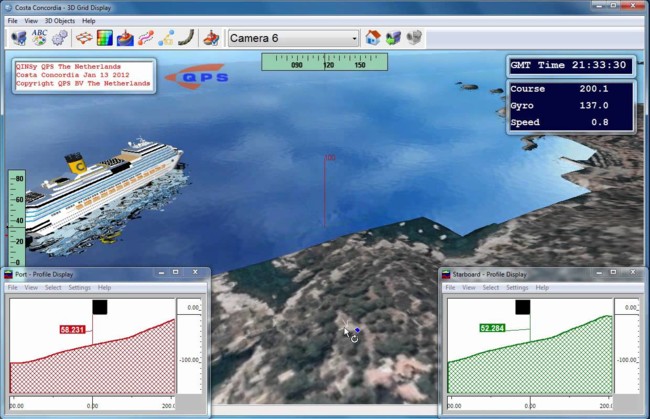Open the 3D Objects menu
650x419 pixels.
coord(60,21)
